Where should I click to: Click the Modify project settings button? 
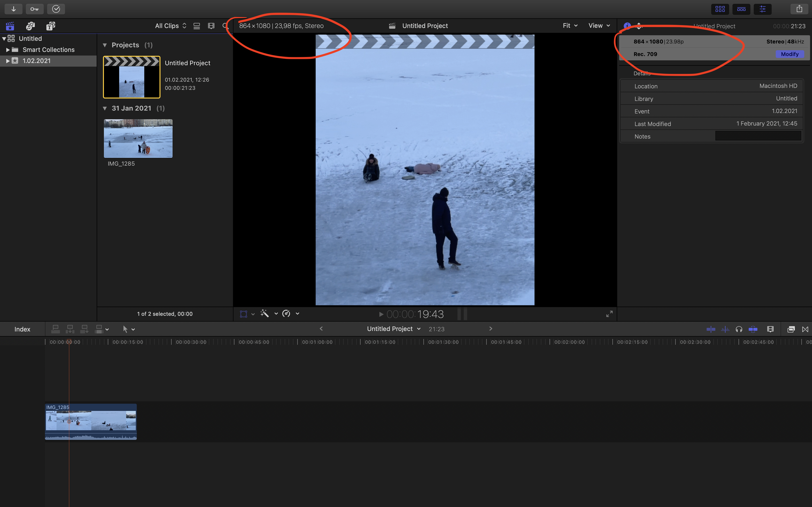(789, 54)
